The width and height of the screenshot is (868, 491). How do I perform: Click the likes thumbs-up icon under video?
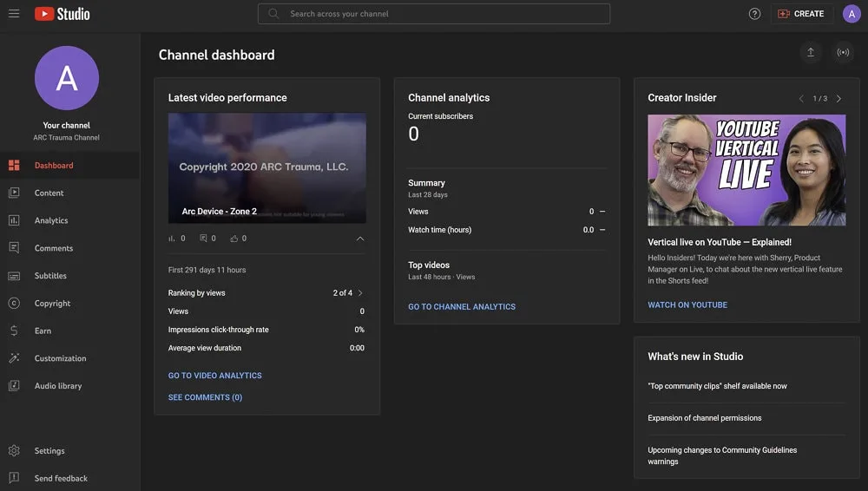tap(234, 238)
